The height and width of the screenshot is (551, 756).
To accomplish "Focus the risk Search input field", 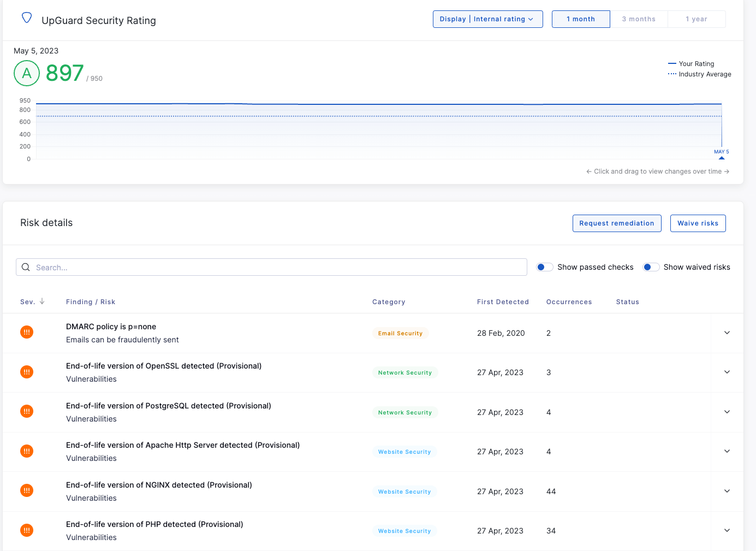I will 271,267.
